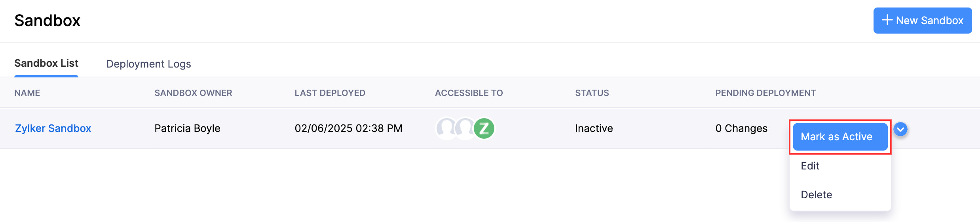Click the first gray user avatar
Viewport: 980px width, 222px height.
click(x=446, y=128)
